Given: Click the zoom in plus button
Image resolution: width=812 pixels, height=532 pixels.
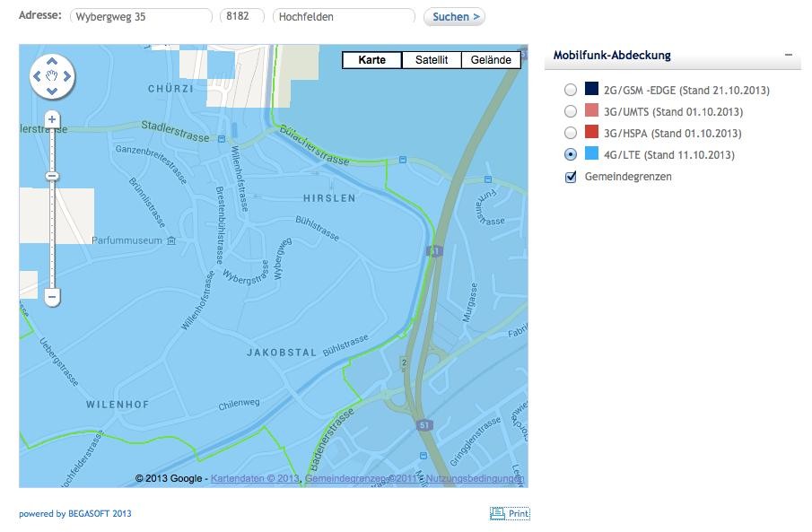Looking at the screenshot, I should pyautogui.click(x=52, y=119).
